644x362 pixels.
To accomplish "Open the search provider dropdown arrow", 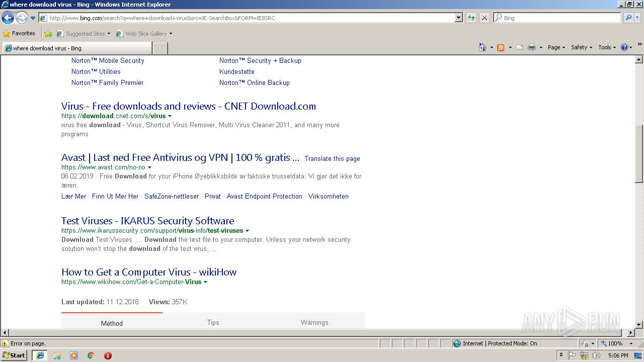I will 637,18.
